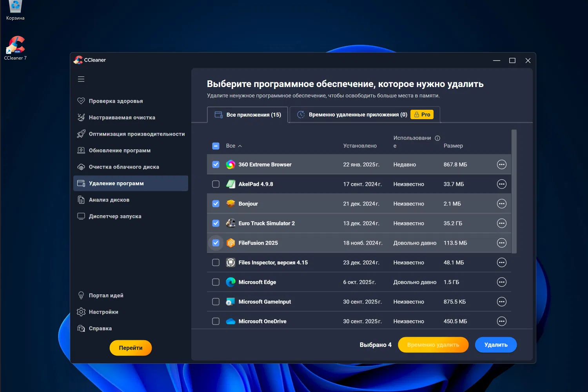
Task: Open the Recycle Bin on the desktop
Action: tap(15, 10)
